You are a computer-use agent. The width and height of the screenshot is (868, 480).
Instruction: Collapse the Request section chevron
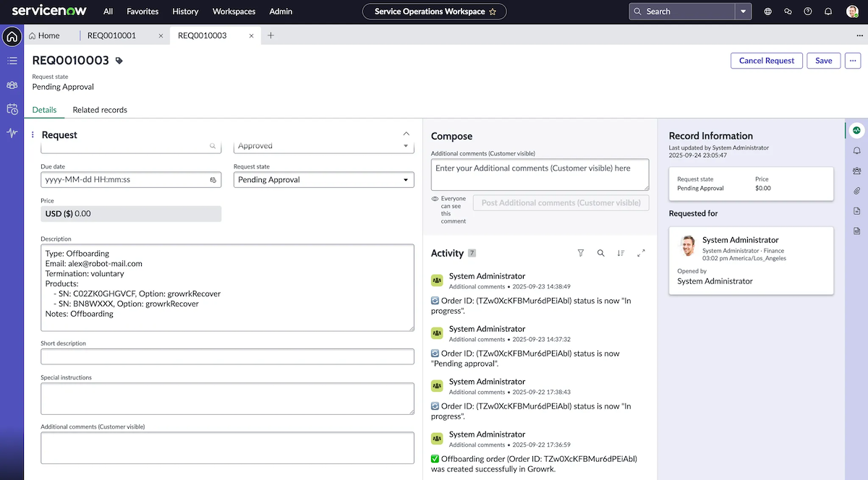(x=407, y=134)
